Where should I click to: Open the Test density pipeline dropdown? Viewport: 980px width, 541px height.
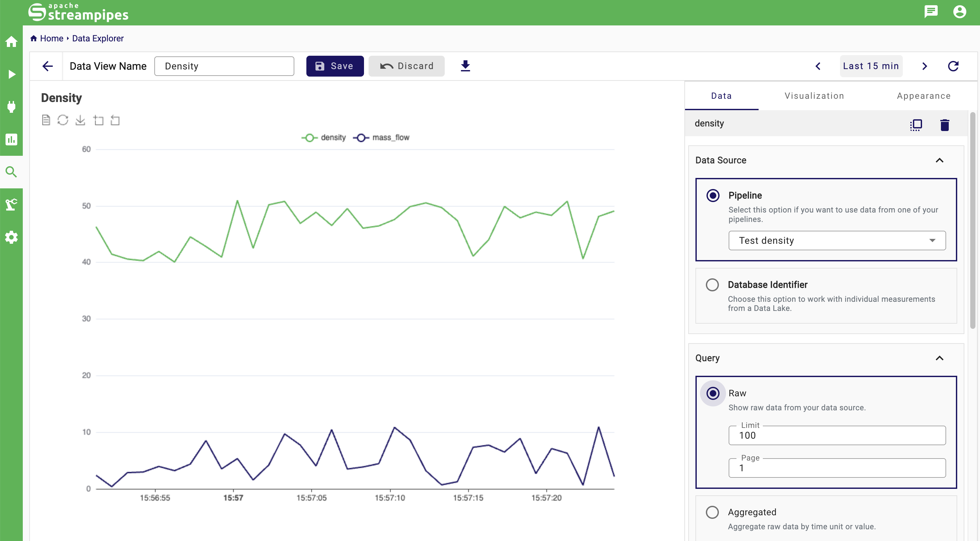pyautogui.click(x=836, y=240)
